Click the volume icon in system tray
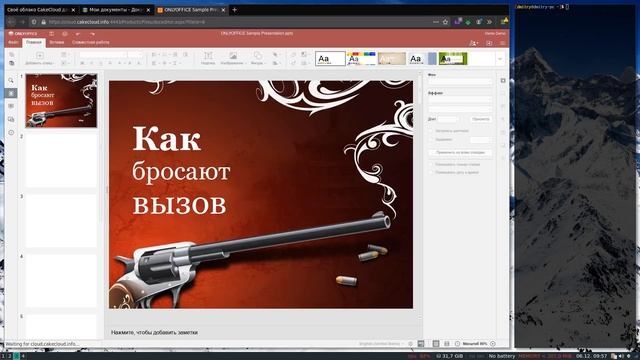 click(621, 356)
